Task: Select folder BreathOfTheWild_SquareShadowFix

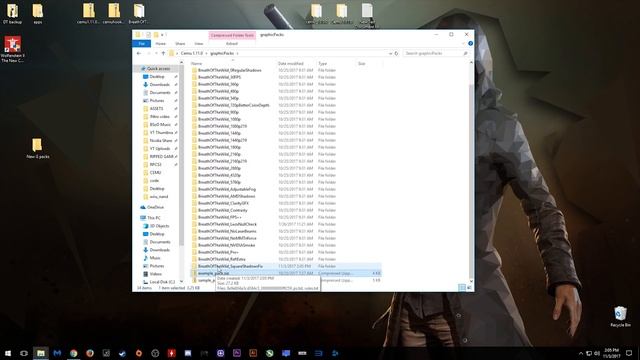Action: click(x=230, y=266)
